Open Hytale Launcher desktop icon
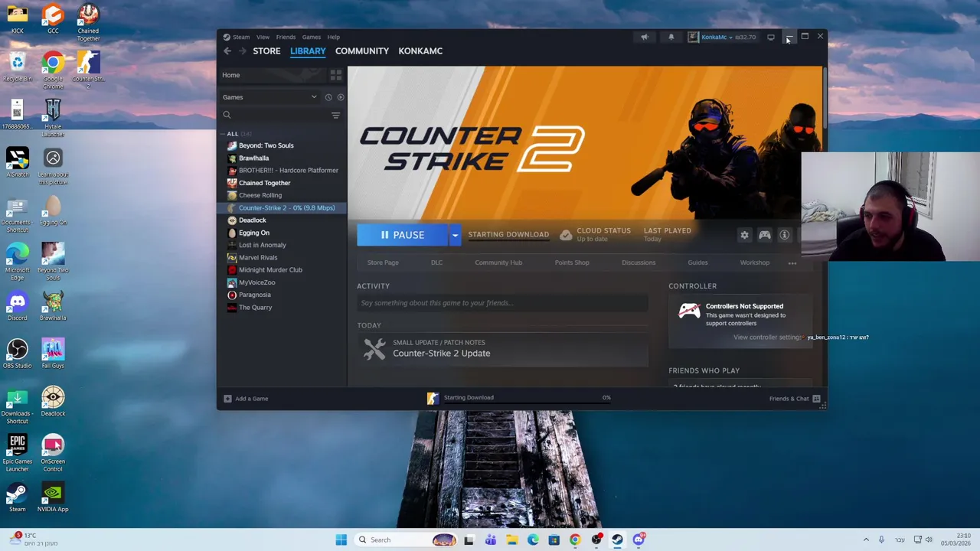 pos(53,118)
